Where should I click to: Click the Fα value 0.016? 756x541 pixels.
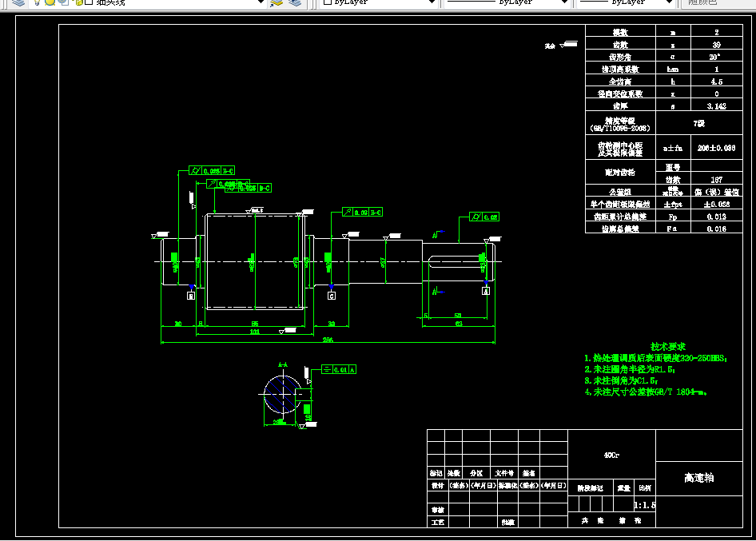tap(717, 229)
